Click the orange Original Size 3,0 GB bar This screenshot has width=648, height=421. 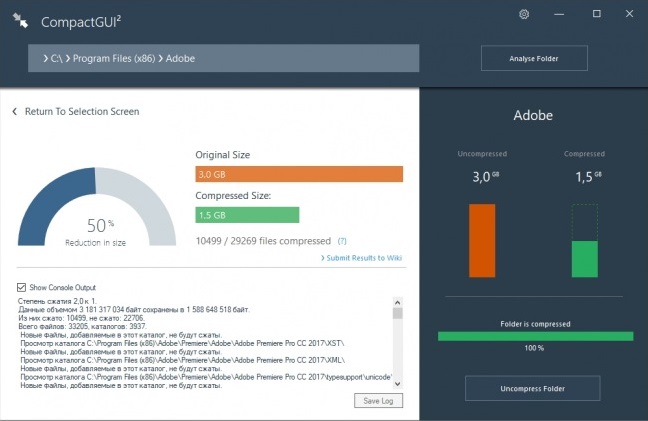point(298,175)
